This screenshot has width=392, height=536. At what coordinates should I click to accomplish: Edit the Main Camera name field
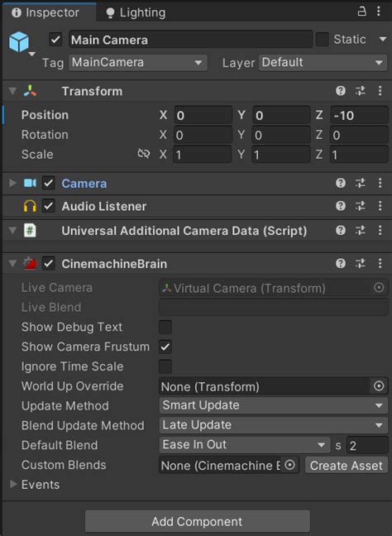[x=191, y=40]
